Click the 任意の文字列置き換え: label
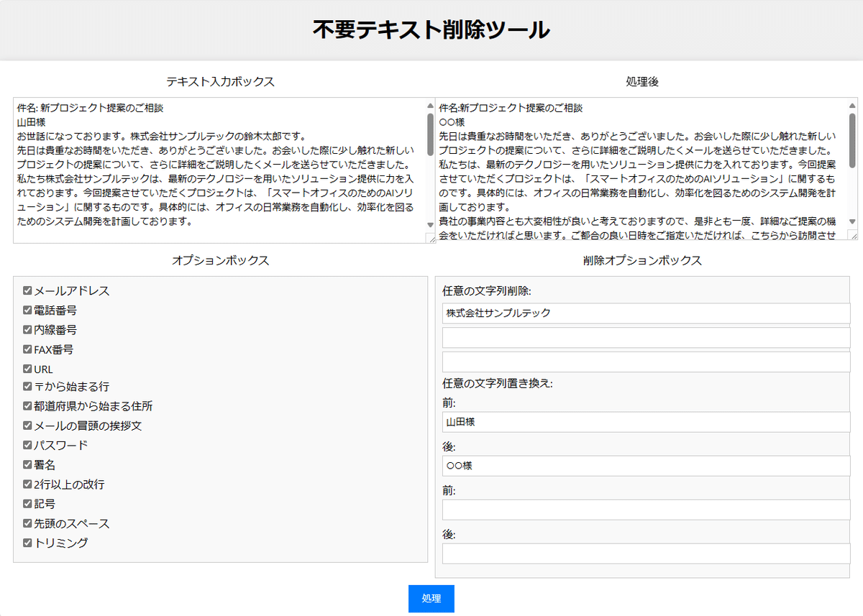Screen dimensions: 863x616 (x=498, y=382)
